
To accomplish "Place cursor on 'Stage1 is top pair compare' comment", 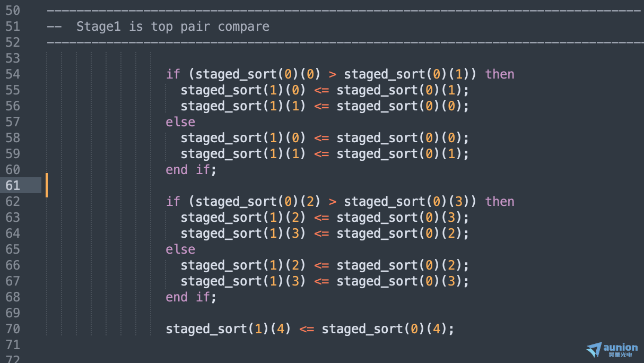I will 172,27.
